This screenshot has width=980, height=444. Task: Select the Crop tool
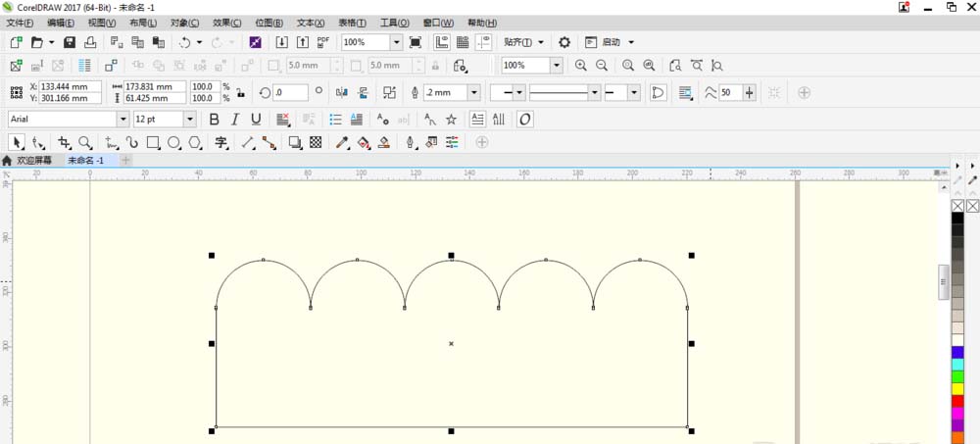[65, 142]
